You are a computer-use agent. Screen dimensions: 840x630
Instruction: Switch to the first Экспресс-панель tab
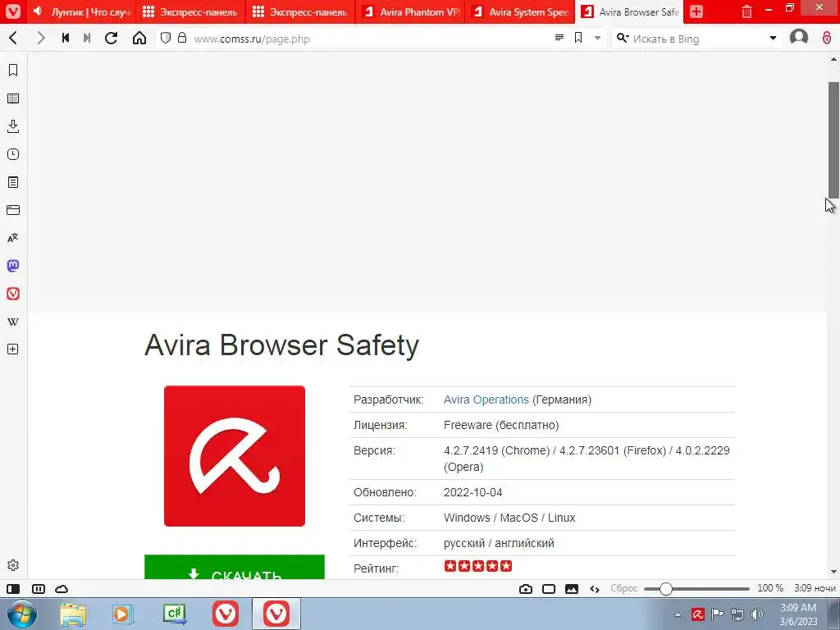click(x=191, y=11)
